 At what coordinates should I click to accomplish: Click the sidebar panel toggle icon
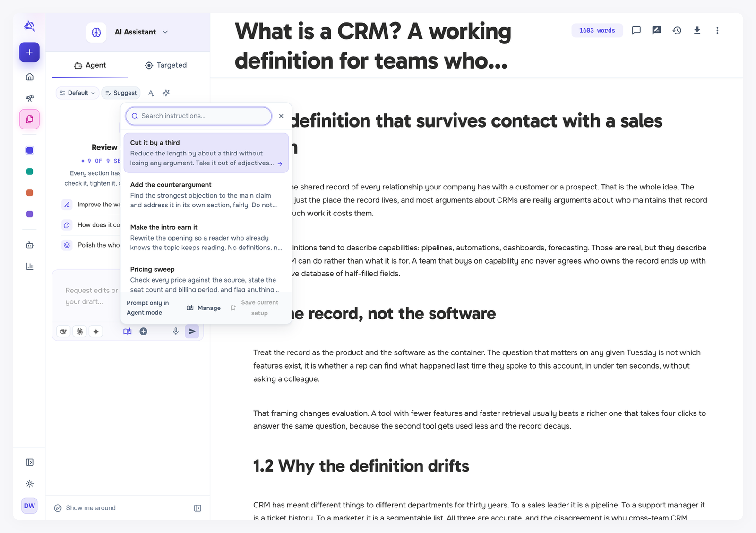click(29, 462)
